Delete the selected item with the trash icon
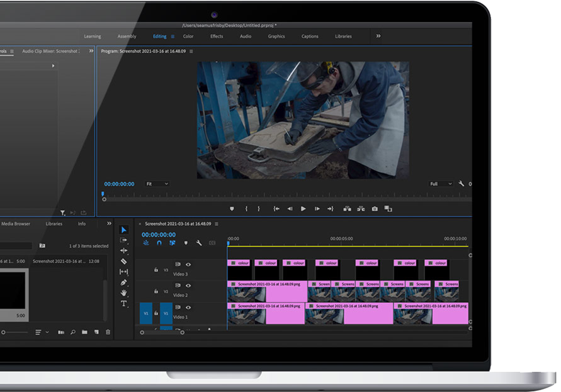561x392 pixels. (108, 332)
